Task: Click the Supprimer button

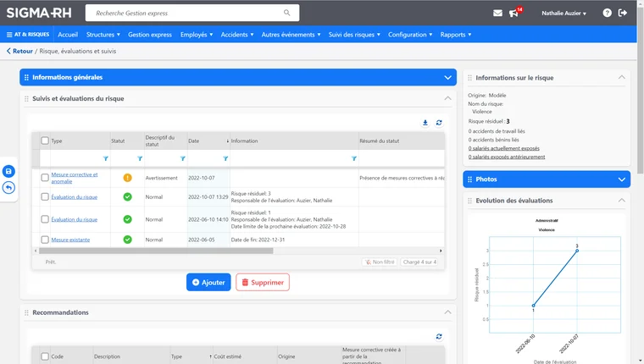Action: click(x=263, y=283)
